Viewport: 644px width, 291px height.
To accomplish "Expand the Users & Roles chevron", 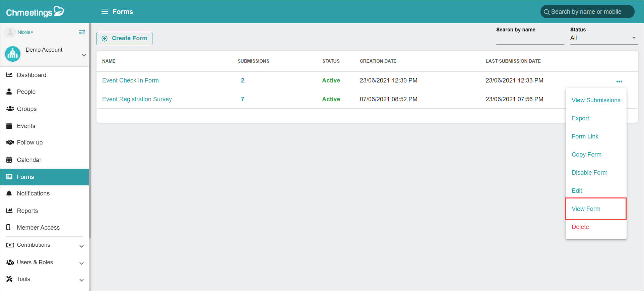I will click(81, 263).
